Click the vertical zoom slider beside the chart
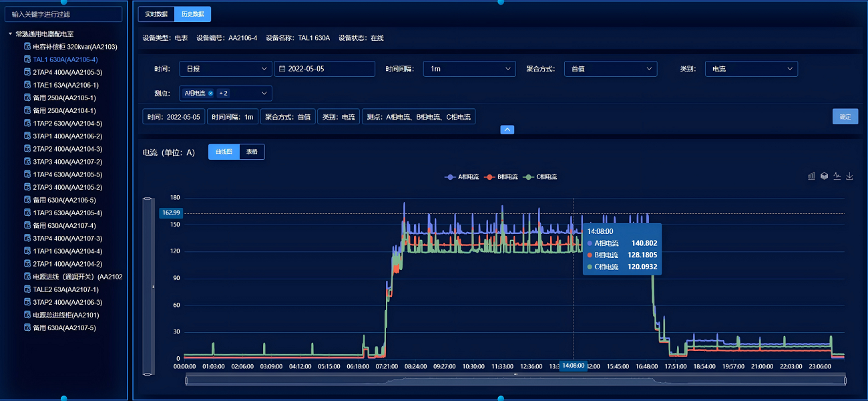Viewport: 868px width, 401px height. pyautogui.click(x=148, y=286)
